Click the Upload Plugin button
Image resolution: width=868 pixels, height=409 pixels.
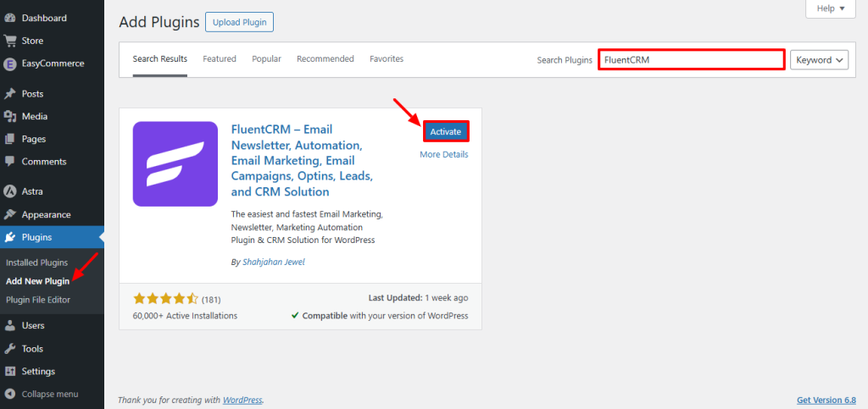point(239,23)
